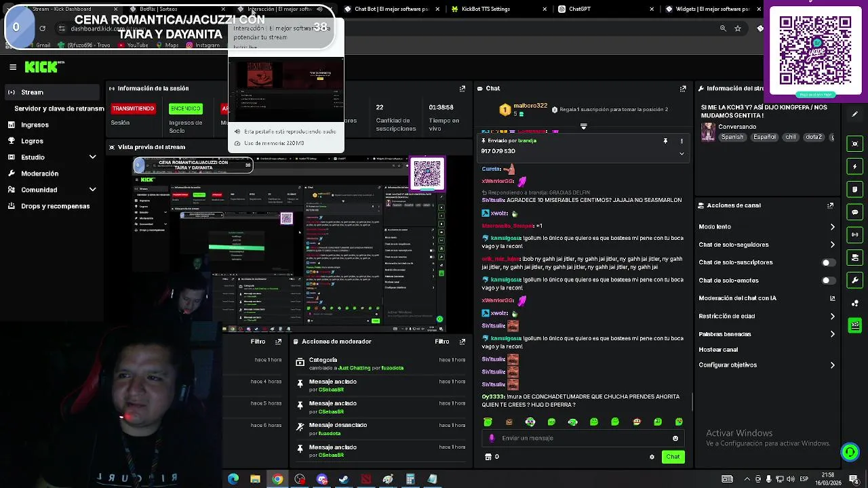Open Filtro in Acciones de moderador
The width and height of the screenshot is (868, 488).
(x=441, y=342)
